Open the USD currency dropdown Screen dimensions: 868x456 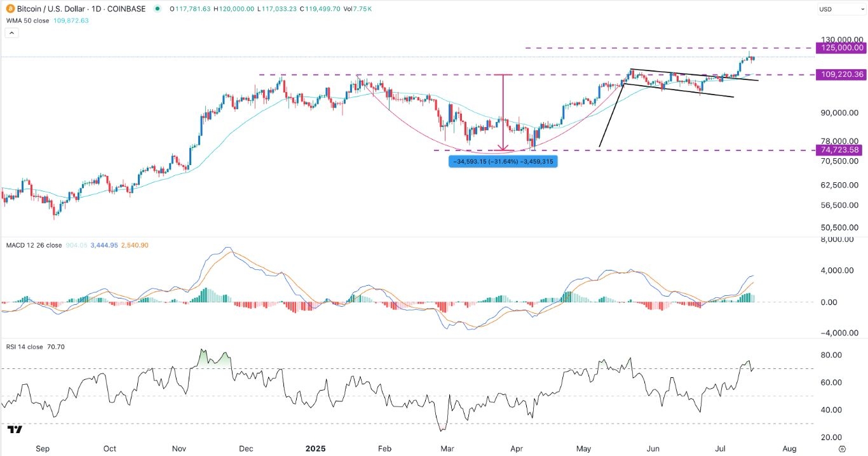point(841,9)
